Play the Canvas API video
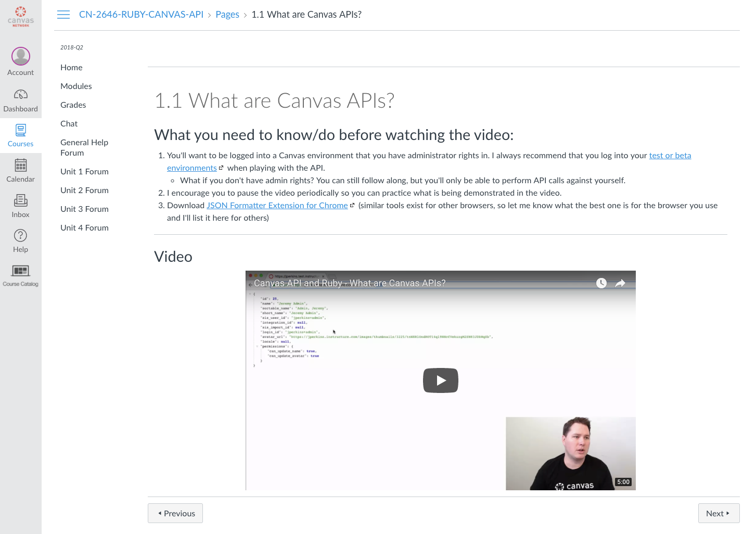 point(440,380)
